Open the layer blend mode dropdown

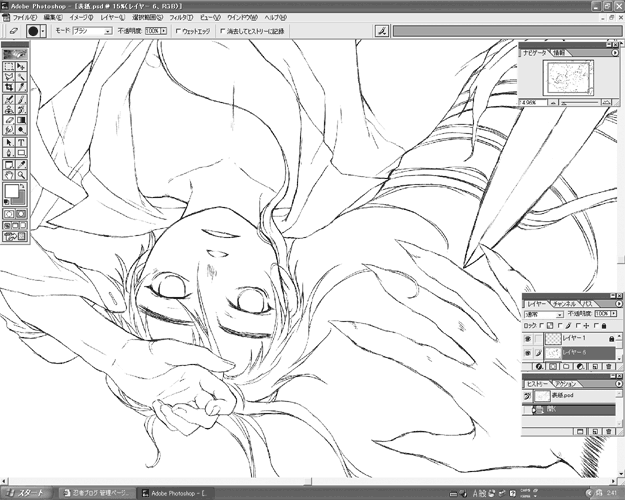(560, 314)
